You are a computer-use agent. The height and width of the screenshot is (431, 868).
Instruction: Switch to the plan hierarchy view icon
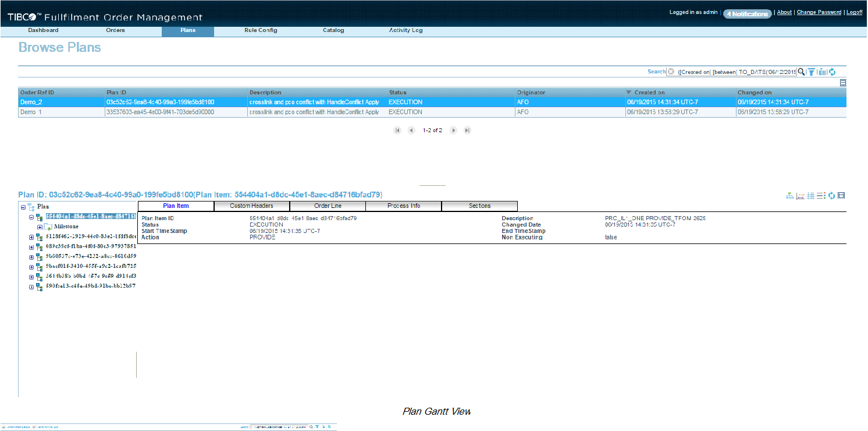[789, 196]
